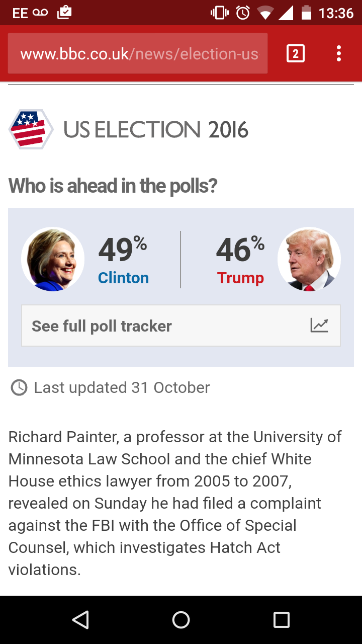Open the Chrome three-dot overflow menu
Screen dimensions: 362x644
[x=339, y=53]
